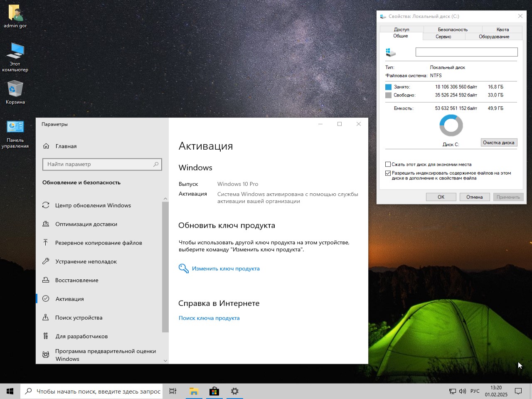Focus the Найти параметр search field

point(102,164)
